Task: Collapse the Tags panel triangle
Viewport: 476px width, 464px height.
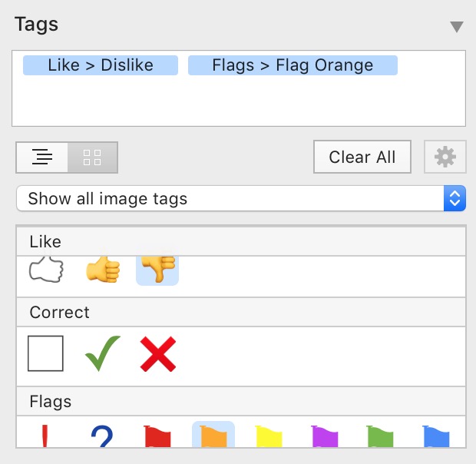Action: (x=457, y=27)
